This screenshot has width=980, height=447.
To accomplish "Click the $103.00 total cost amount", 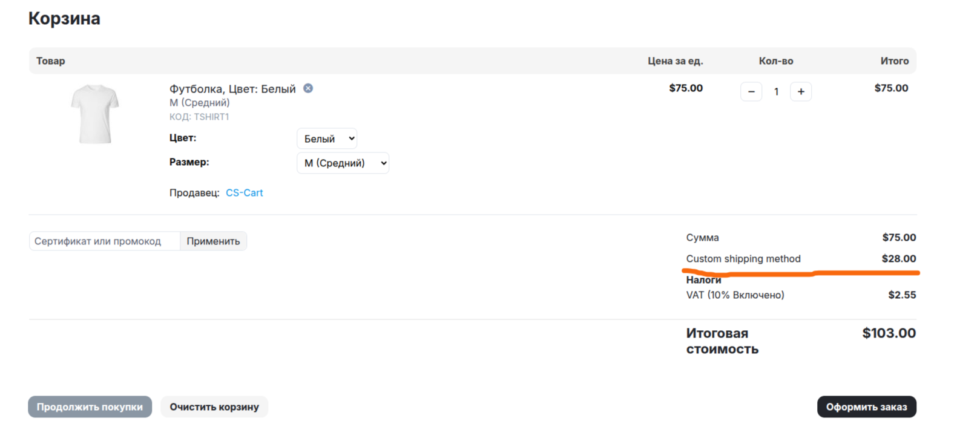I will tap(889, 333).
